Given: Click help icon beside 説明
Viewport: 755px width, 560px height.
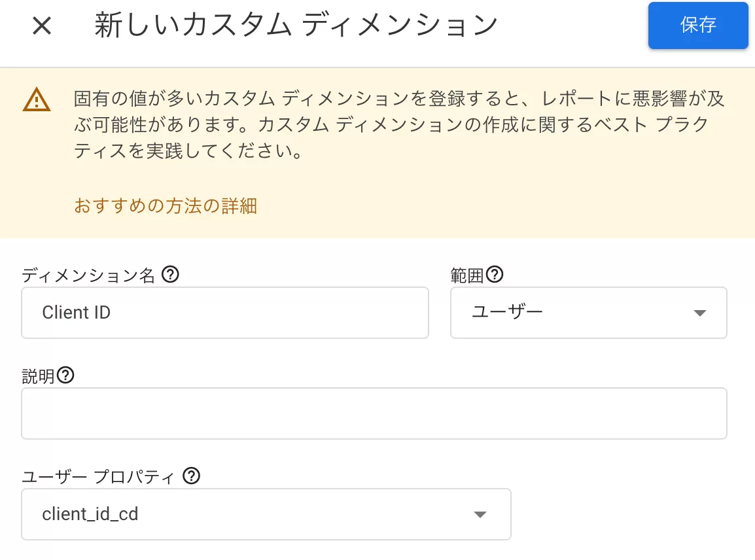Looking at the screenshot, I should coord(65,375).
